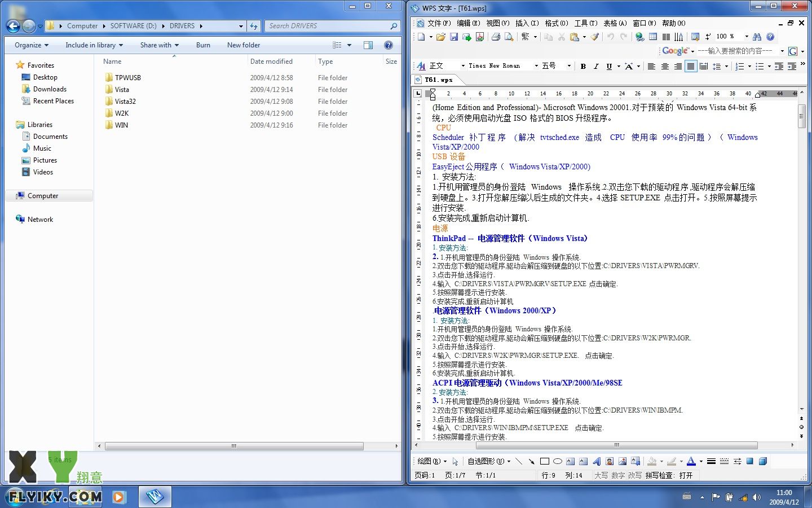The image size is (812, 508).
Task: Set align right paragraph button
Action: pos(678,66)
